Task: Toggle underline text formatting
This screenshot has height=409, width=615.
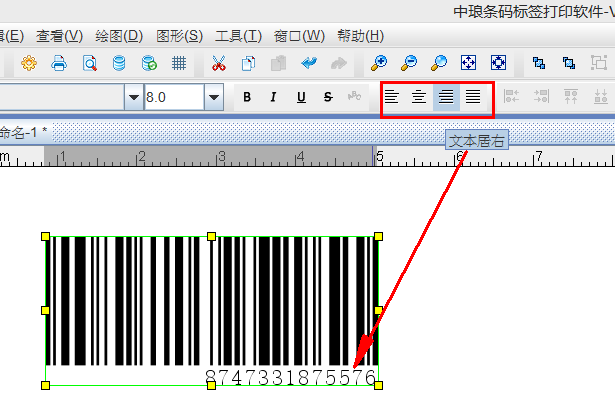Action: (301, 97)
